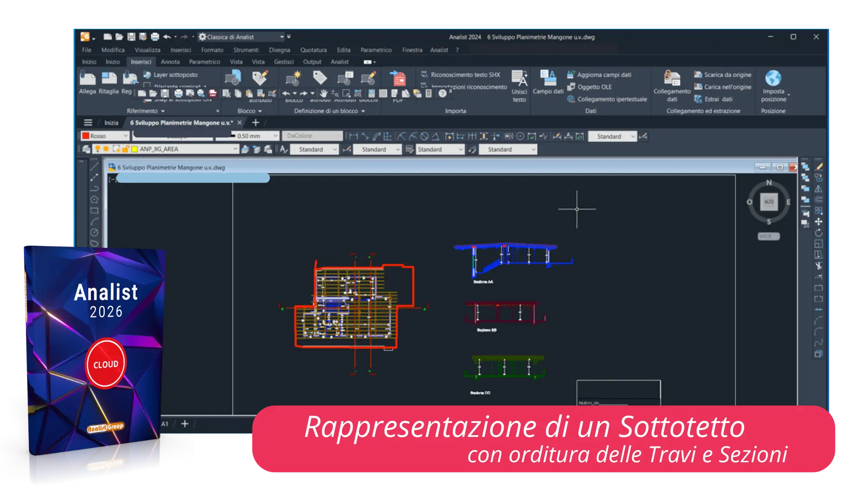The height and width of the screenshot is (488, 868).
Task: Switch to the Annota ribbon tab
Action: pyautogui.click(x=170, y=62)
